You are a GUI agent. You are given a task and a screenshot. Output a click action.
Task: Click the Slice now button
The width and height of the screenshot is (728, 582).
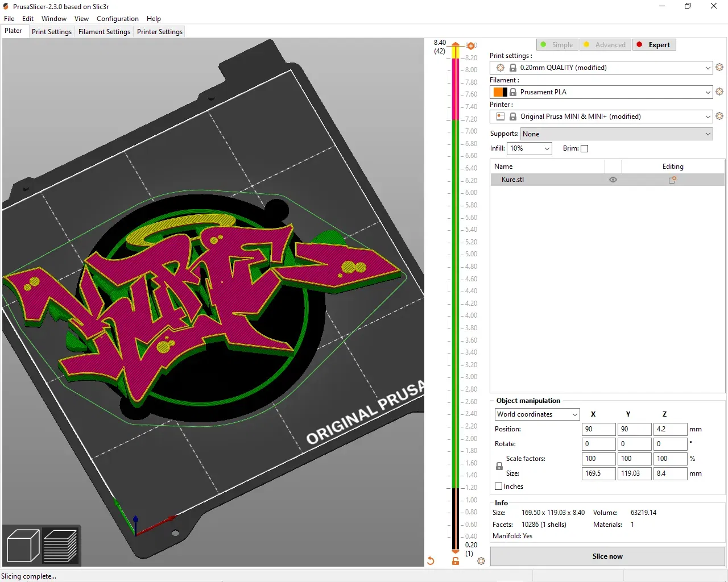click(x=607, y=556)
